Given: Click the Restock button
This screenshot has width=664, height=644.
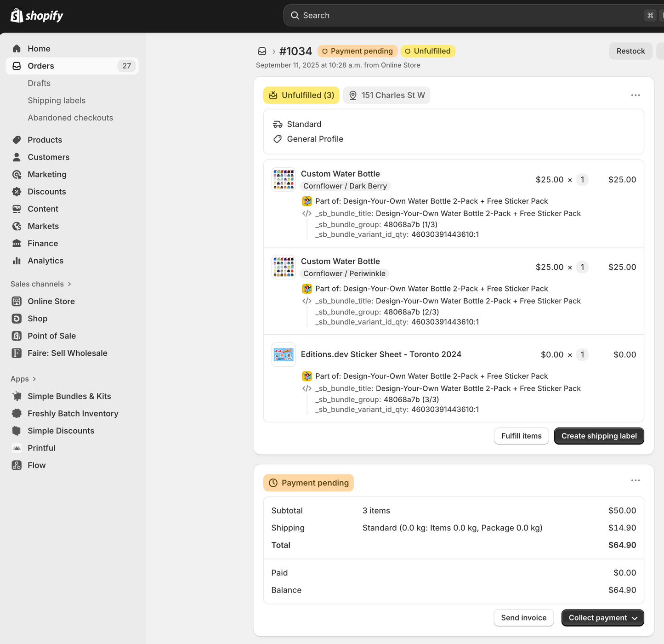Looking at the screenshot, I should (630, 51).
